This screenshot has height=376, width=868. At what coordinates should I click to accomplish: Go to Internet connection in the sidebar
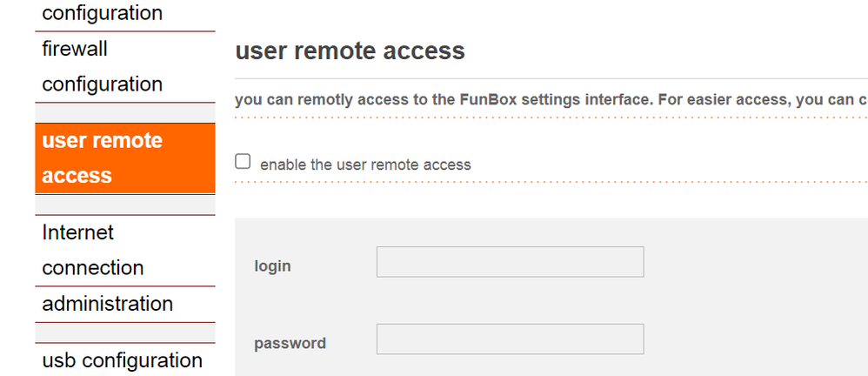pyautogui.click(x=92, y=250)
